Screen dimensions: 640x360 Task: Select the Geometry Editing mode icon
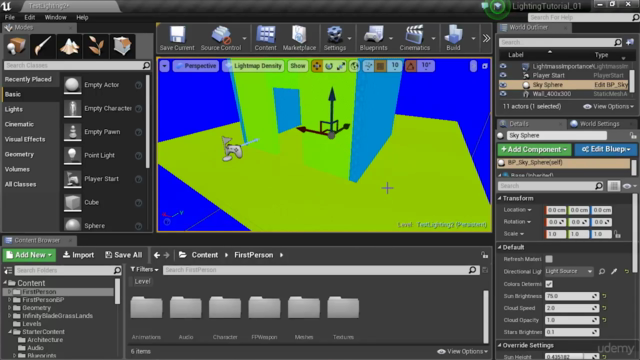click(122, 46)
